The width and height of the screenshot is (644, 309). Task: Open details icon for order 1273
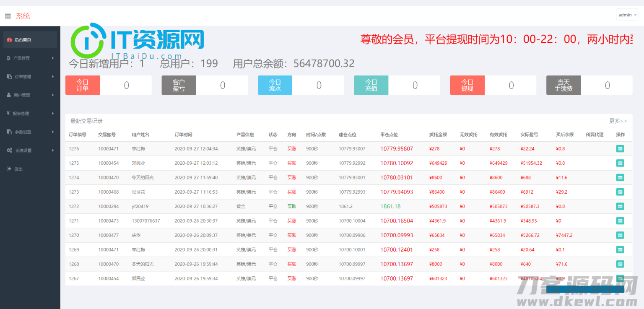pyautogui.click(x=620, y=192)
